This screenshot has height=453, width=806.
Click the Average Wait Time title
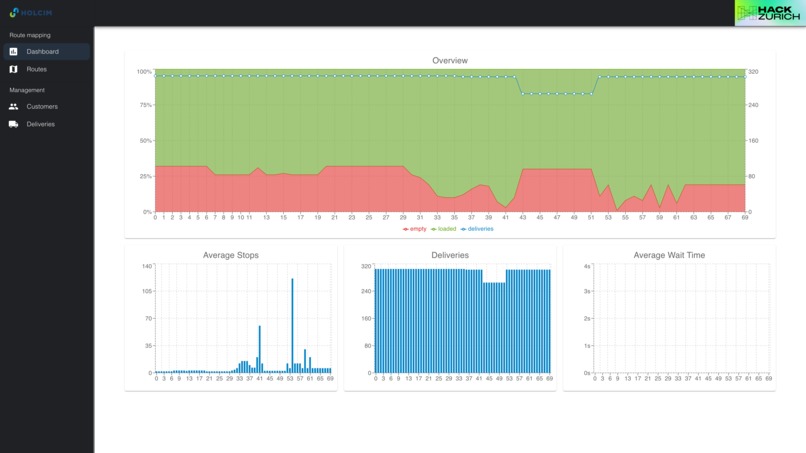[669, 255]
